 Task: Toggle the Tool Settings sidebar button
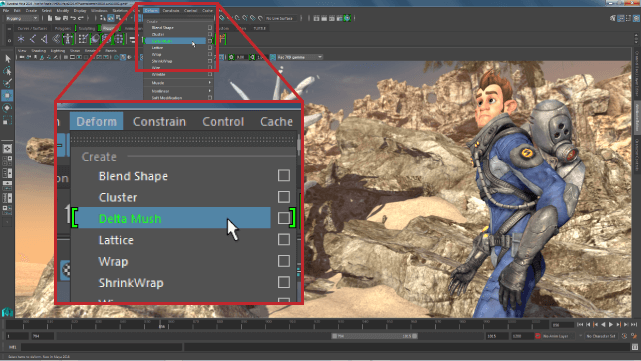point(628,18)
